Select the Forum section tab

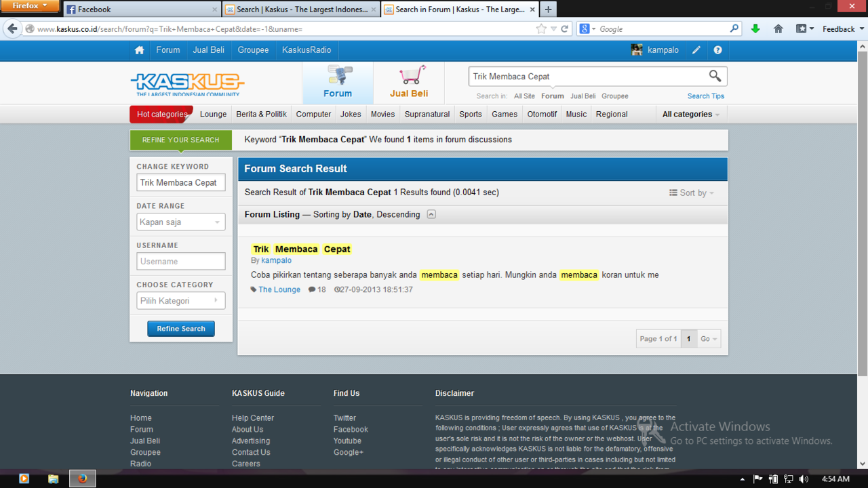(338, 83)
